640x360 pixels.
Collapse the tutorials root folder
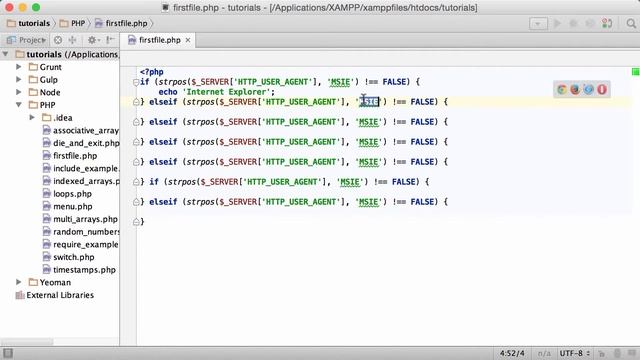(5, 54)
